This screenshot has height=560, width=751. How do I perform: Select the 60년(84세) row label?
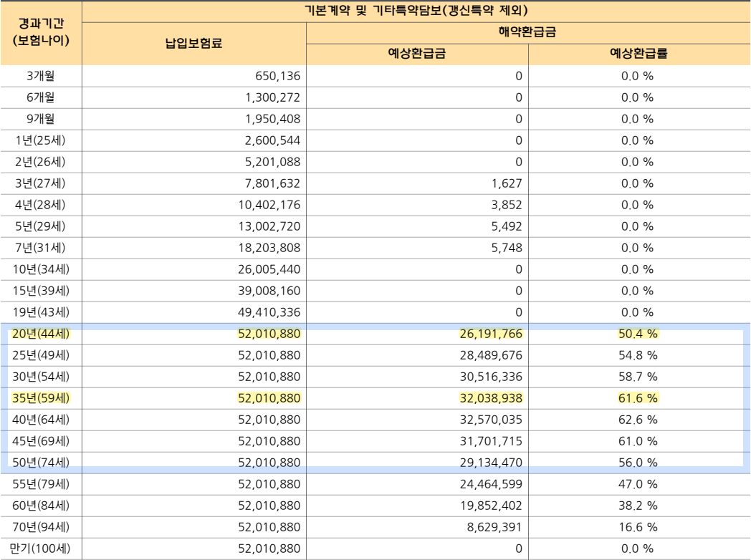coord(41,506)
